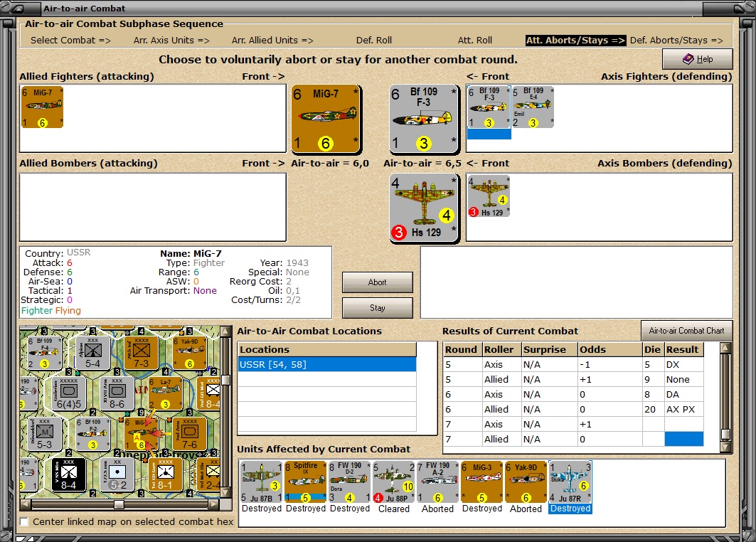Enable centering linked map on selected combat hex

pyautogui.click(x=22, y=521)
